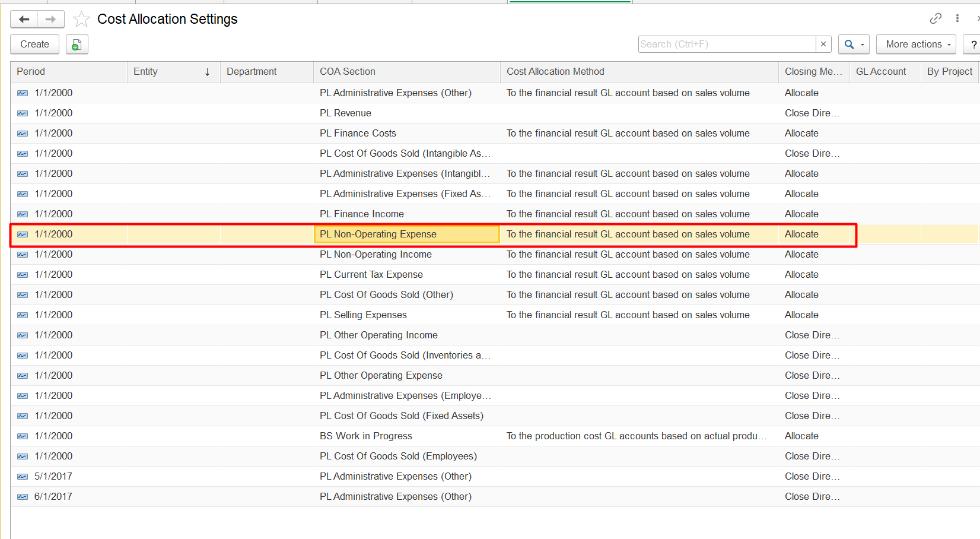Sort by the Period column header
This screenshot has height=539, width=980.
(x=31, y=72)
